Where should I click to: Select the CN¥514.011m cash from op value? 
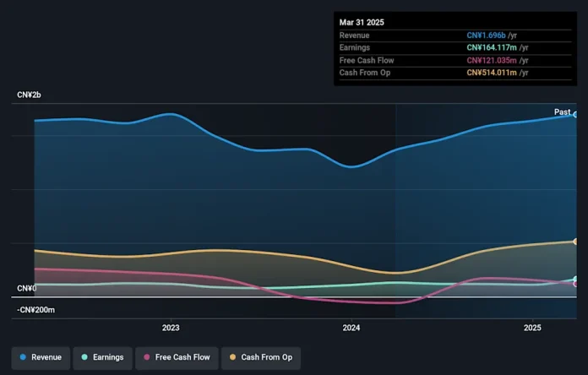click(x=490, y=73)
